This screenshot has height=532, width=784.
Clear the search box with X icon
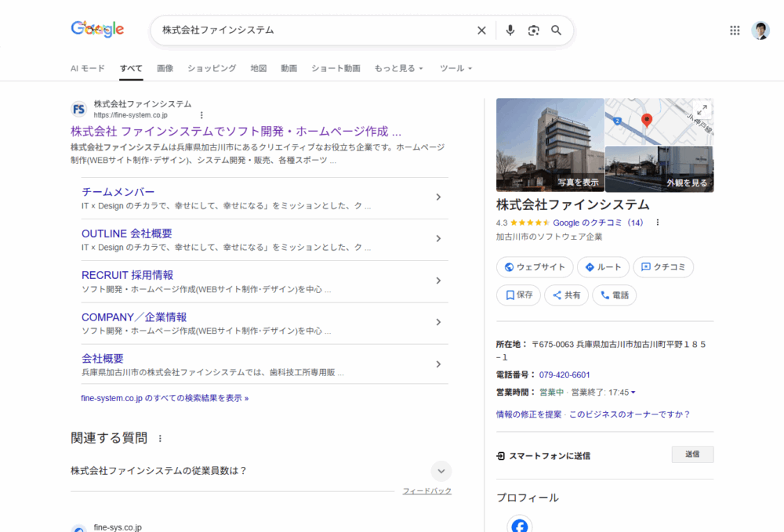[x=481, y=31]
